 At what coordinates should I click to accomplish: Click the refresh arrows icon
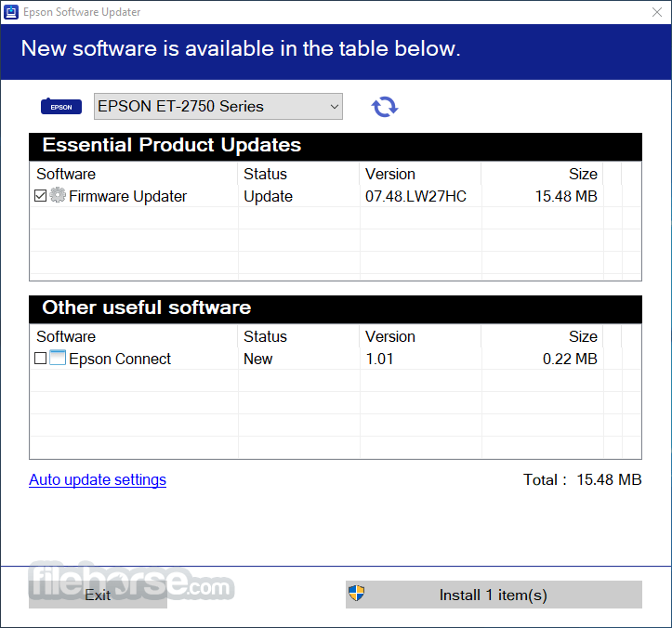tap(385, 107)
